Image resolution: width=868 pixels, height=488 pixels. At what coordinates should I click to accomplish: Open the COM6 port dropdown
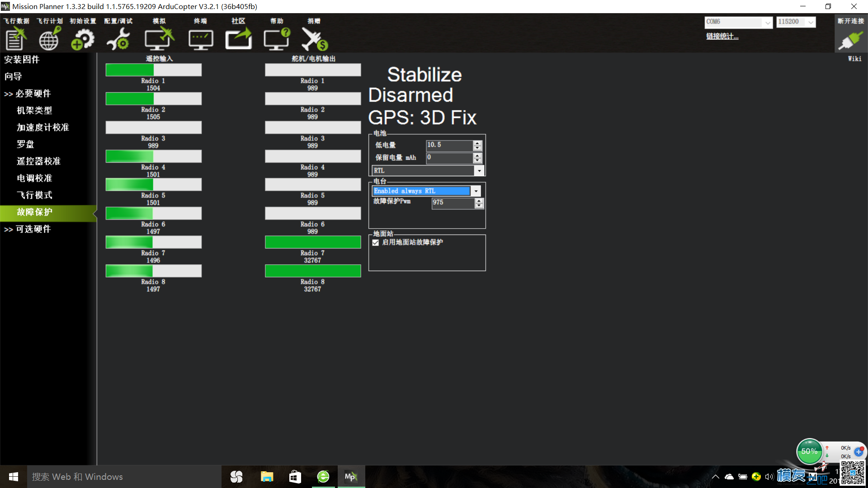coord(768,22)
